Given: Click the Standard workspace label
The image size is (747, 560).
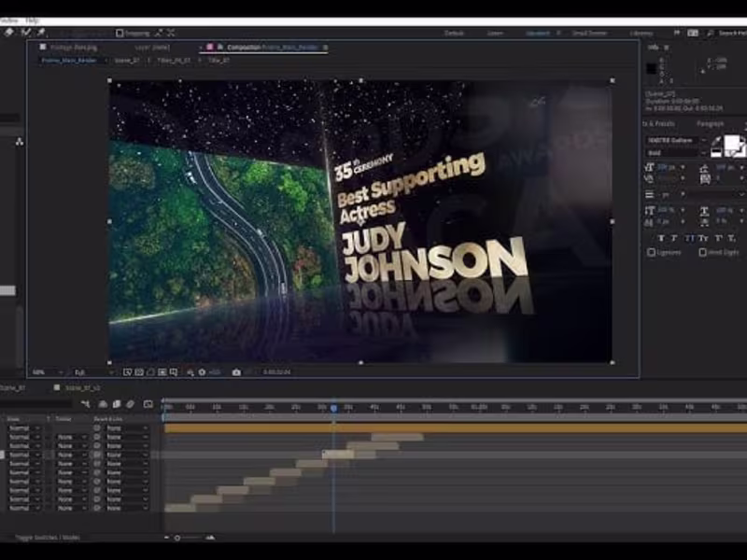Looking at the screenshot, I should pos(540,34).
